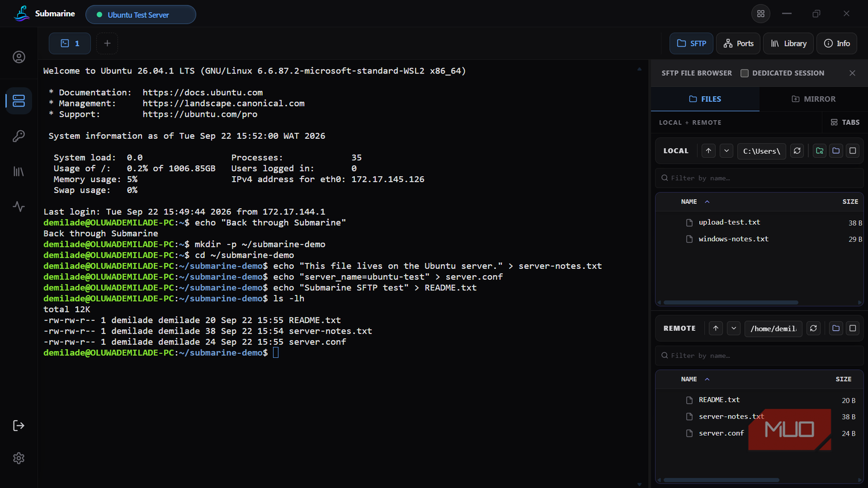The height and width of the screenshot is (488, 868).
Task: Open the activity monitor pulse icon
Action: 19,206
